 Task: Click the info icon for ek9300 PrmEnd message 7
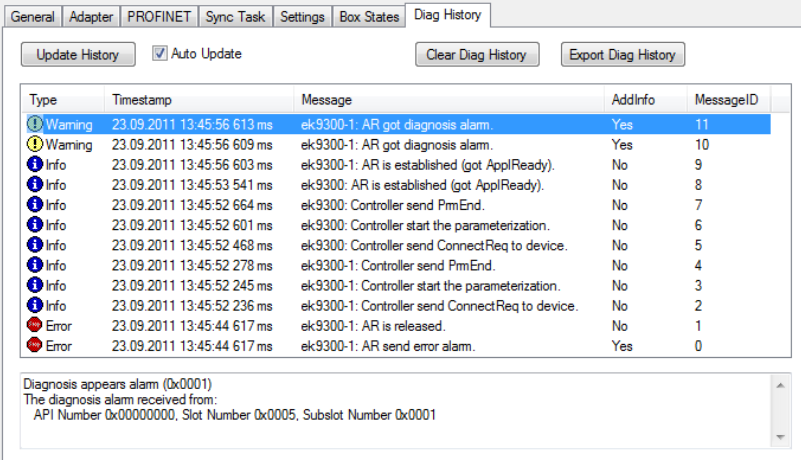click(35, 205)
